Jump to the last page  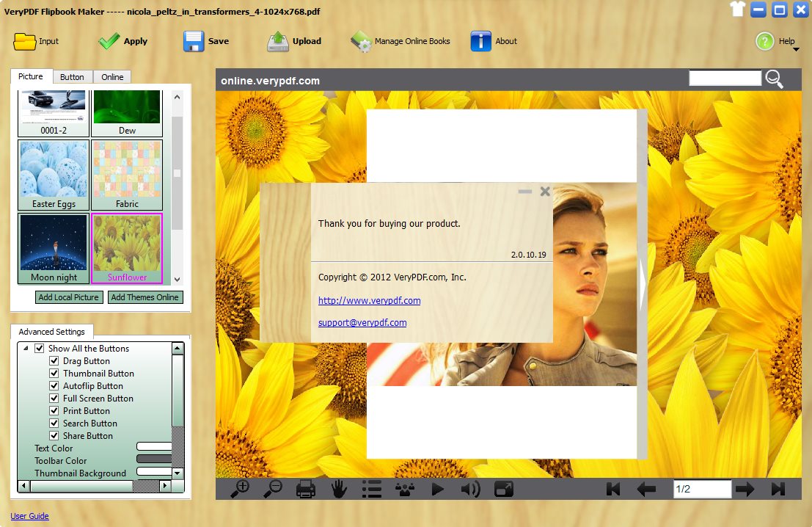point(778,489)
